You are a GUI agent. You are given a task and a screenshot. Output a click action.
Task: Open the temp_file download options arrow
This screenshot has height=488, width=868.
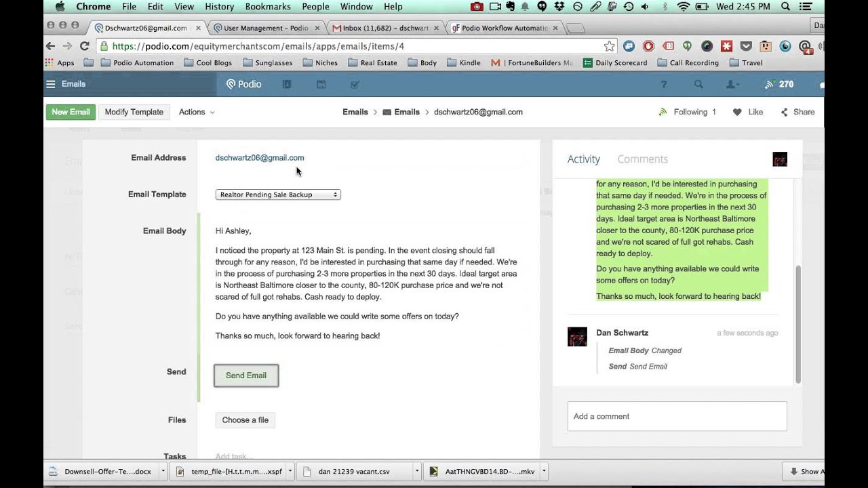click(290, 471)
